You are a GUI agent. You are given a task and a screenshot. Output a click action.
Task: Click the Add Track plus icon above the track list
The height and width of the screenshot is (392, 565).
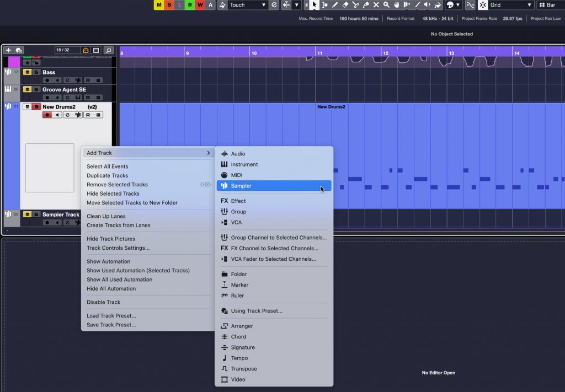(8, 50)
